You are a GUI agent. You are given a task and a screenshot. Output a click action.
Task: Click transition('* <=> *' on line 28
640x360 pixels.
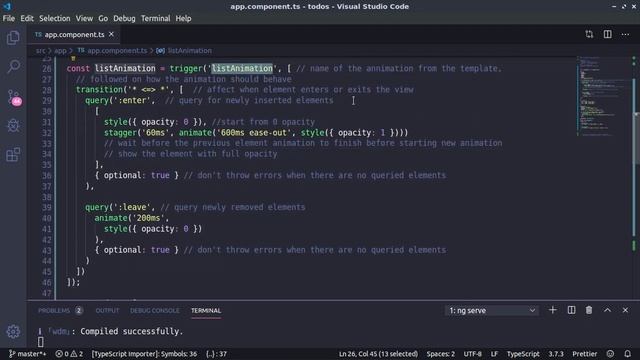124,90
